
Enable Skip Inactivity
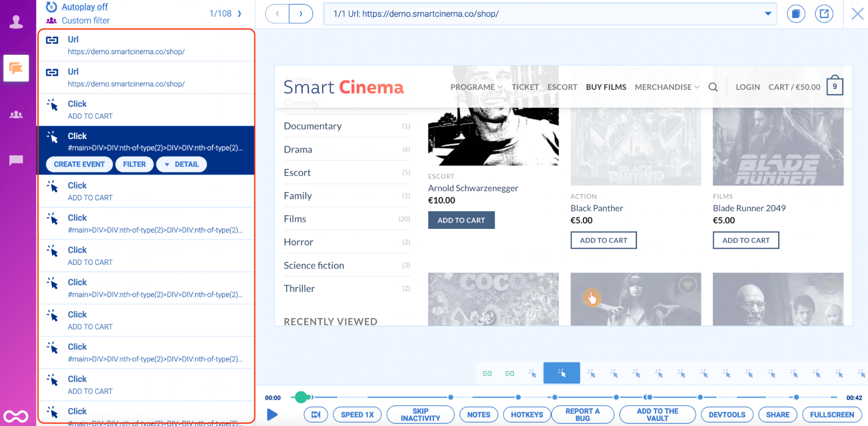[420, 414]
